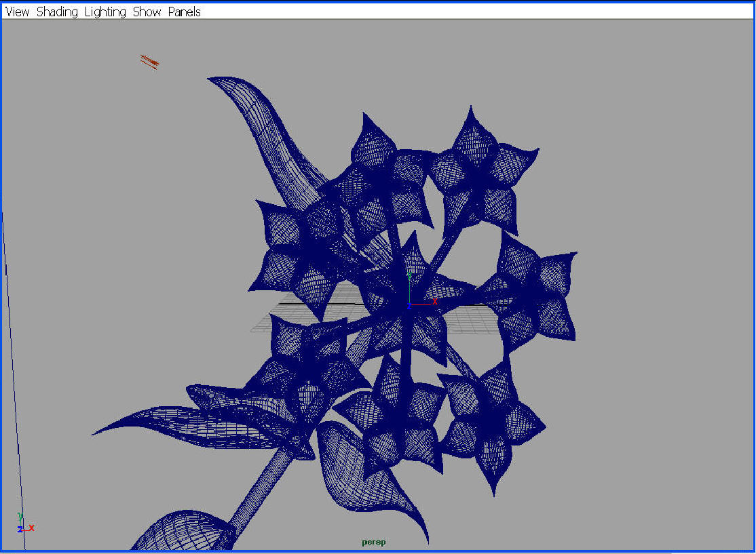Viewport: 756px width, 554px height.
Task: Open the Shading menu
Action: [56, 12]
